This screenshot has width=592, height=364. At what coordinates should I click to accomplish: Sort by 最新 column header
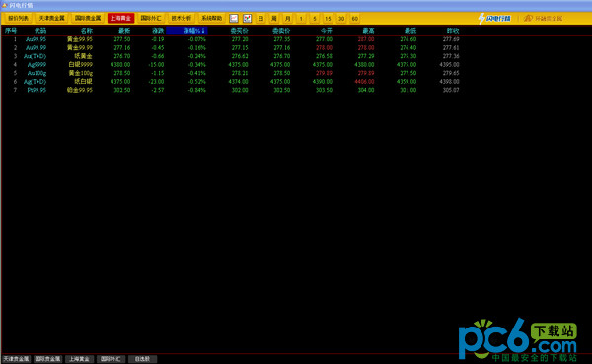pos(124,31)
